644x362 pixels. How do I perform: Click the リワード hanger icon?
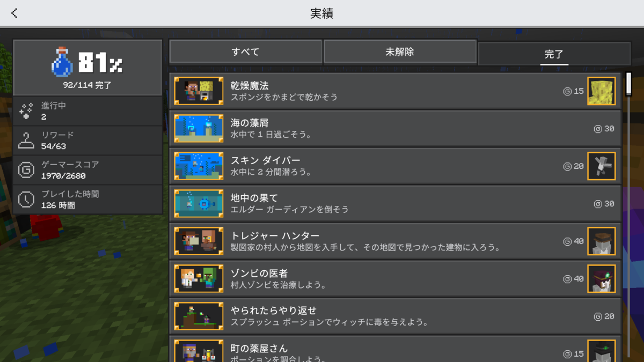(26, 141)
